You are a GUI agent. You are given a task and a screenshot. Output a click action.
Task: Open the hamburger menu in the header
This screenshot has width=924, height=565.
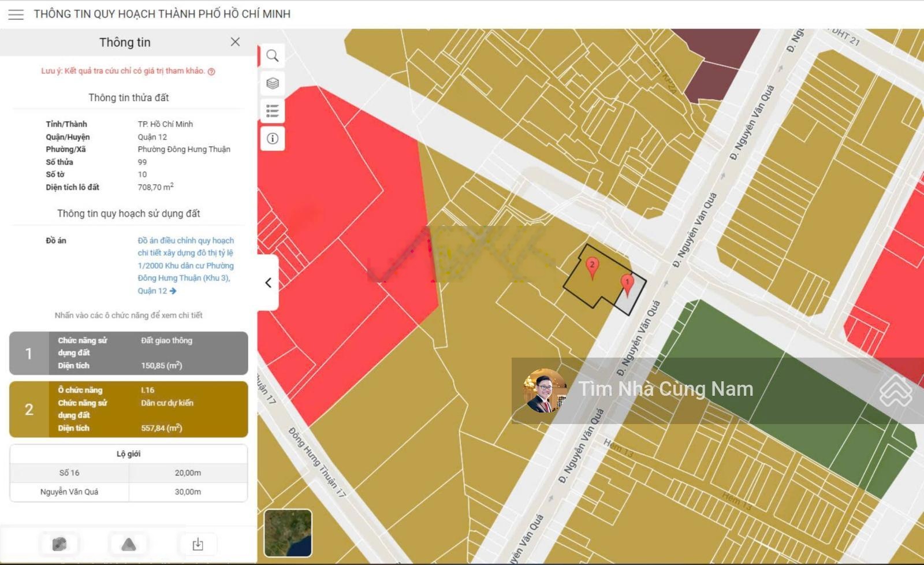click(16, 14)
